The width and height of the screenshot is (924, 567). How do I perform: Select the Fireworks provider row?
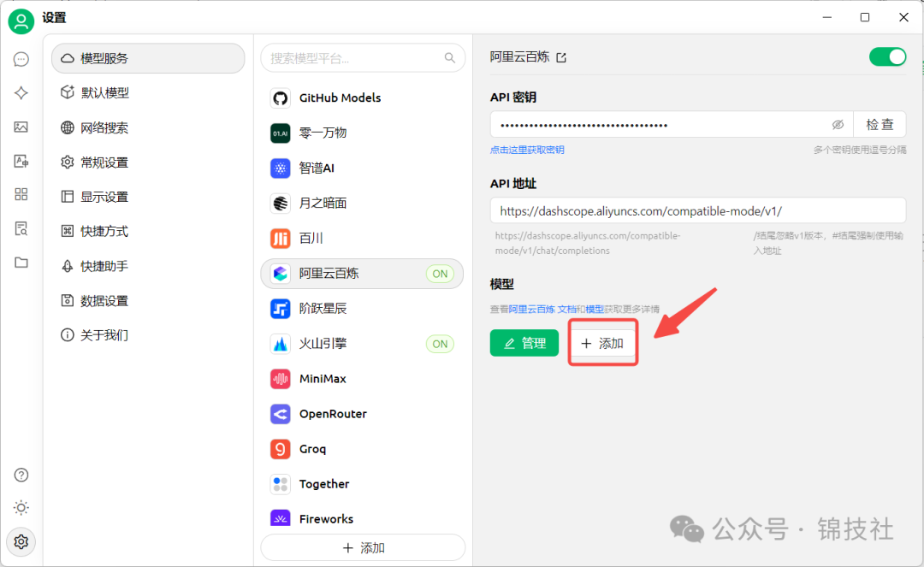pyautogui.click(x=362, y=519)
